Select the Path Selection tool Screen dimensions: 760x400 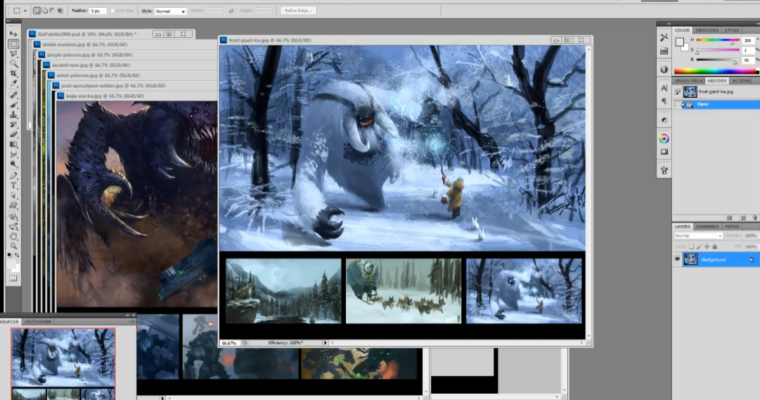[14, 195]
